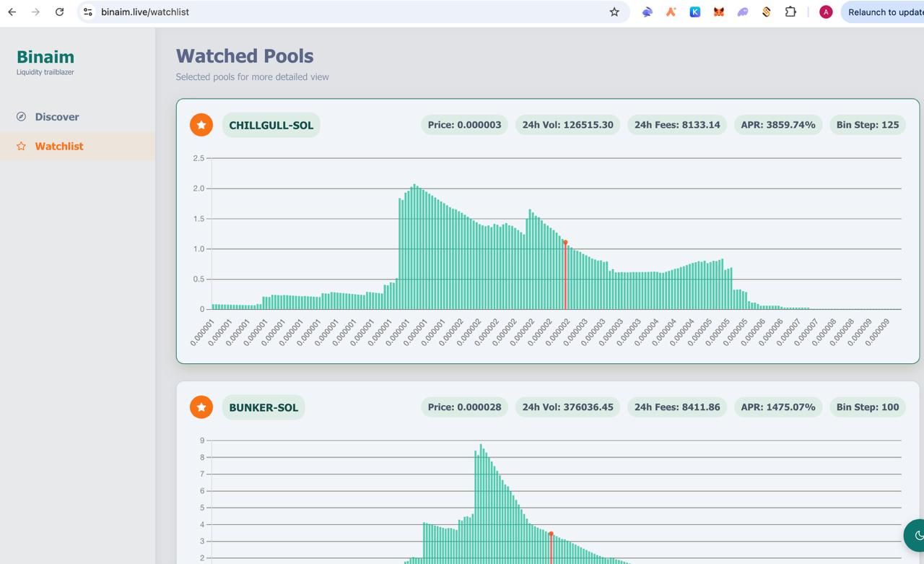The width and height of the screenshot is (924, 564).
Task: Click BUNKER-SOL price 0.000028 badge
Action: 464,407
